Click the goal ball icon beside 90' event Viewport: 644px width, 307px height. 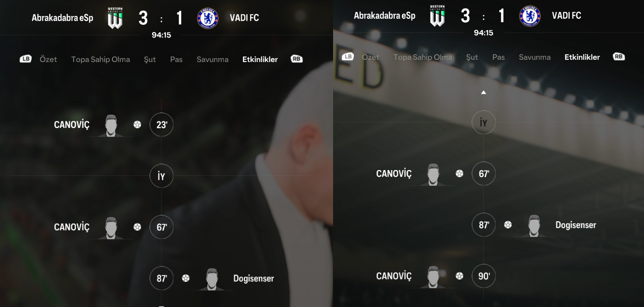(459, 276)
